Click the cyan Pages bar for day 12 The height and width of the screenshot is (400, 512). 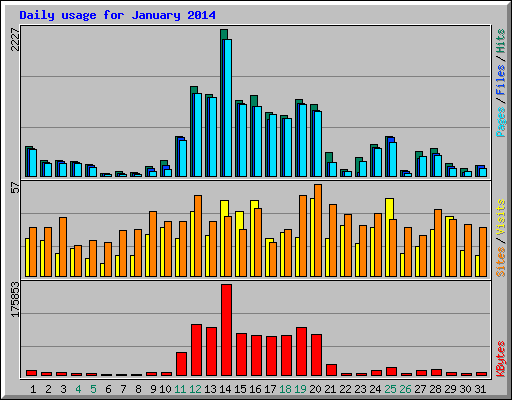[x=198, y=135]
